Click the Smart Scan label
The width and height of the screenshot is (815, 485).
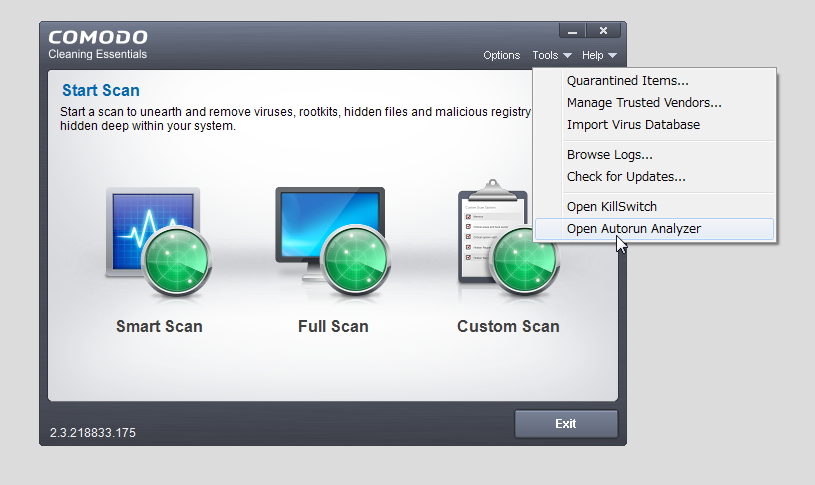click(159, 326)
